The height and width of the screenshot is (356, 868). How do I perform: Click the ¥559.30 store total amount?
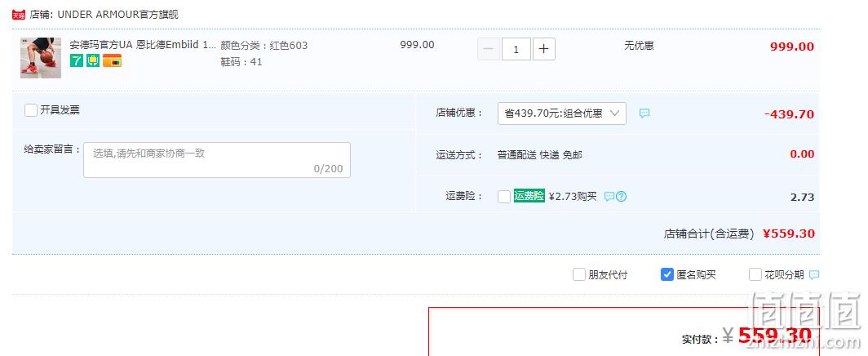[789, 234]
